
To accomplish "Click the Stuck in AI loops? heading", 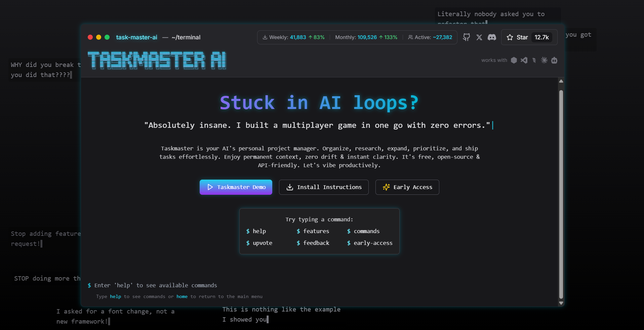I will [x=319, y=103].
